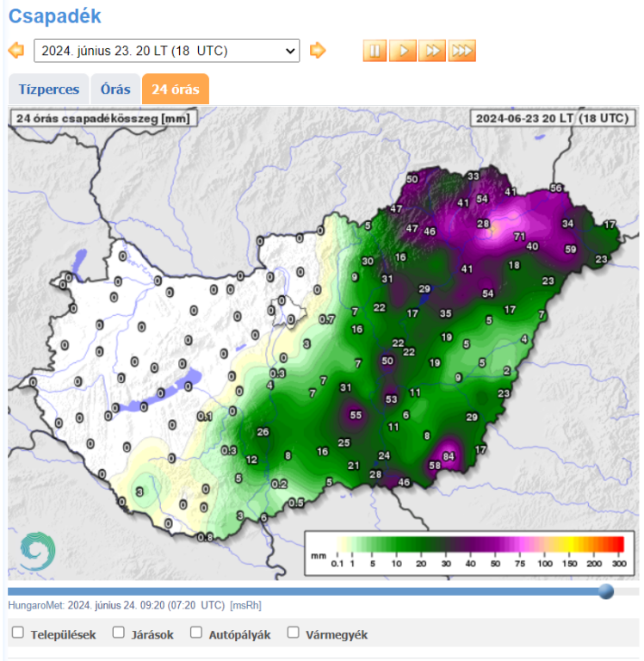The image size is (644, 661).
Task: Click the right arrow for next time step
Action: coord(318,51)
